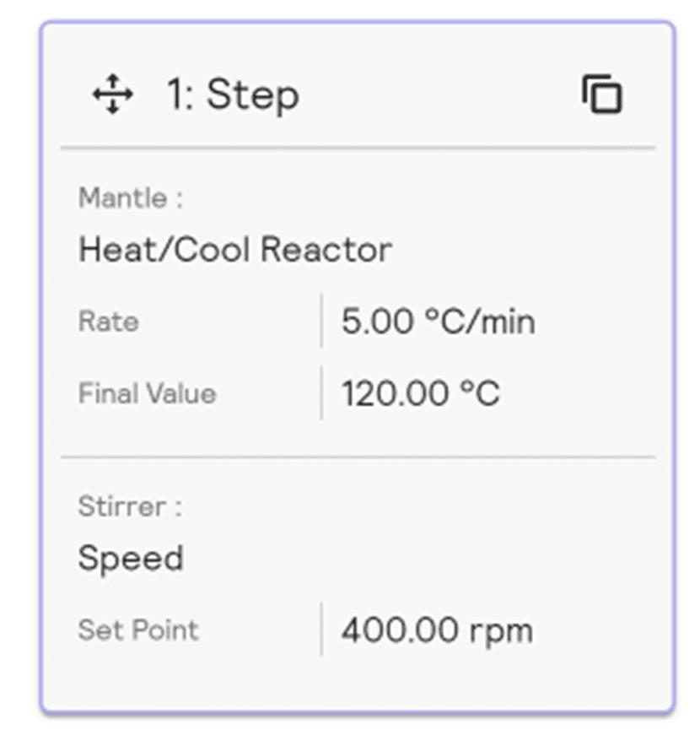Click the "Stirrer :" section label
The width and height of the screenshot is (700, 746).
click(130, 506)
